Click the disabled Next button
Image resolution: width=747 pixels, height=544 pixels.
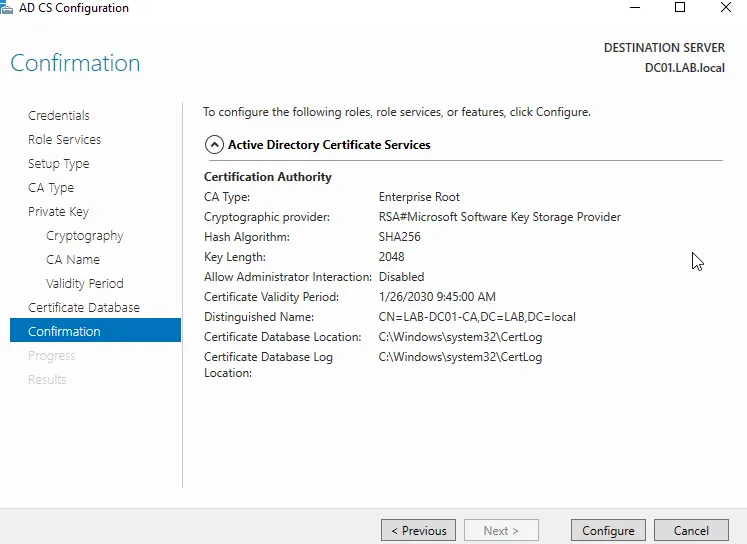click(x=501, y=531)
